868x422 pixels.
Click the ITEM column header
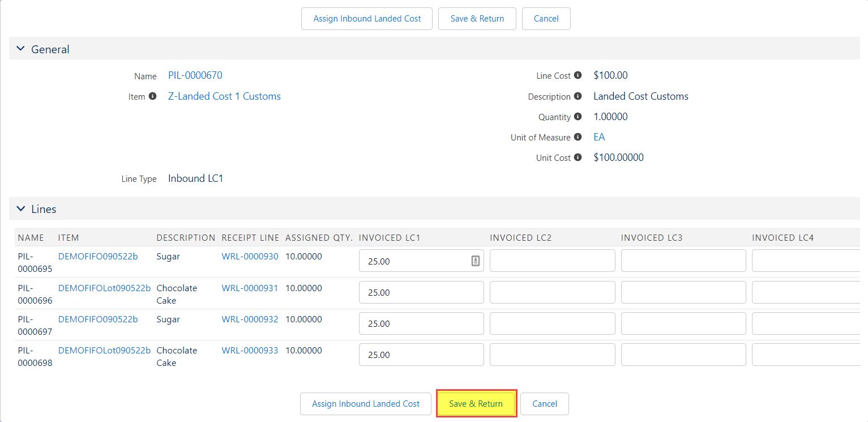click(69, 238)
